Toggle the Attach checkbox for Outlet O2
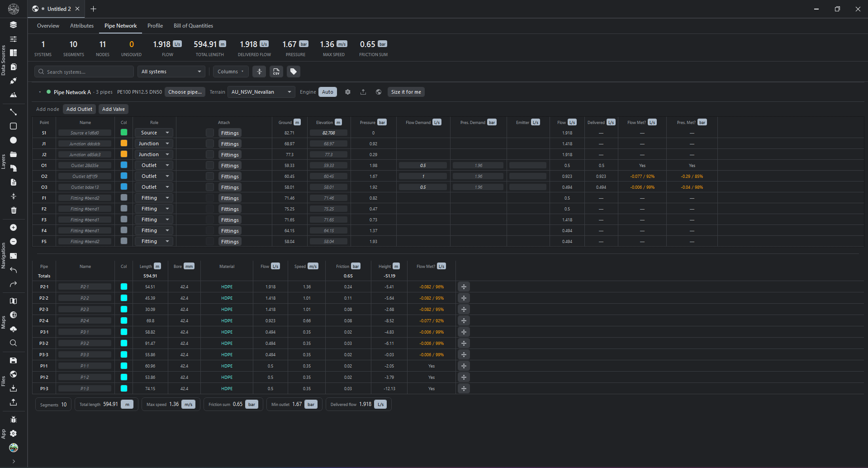The image size is (868, 468). coord(210,176)
